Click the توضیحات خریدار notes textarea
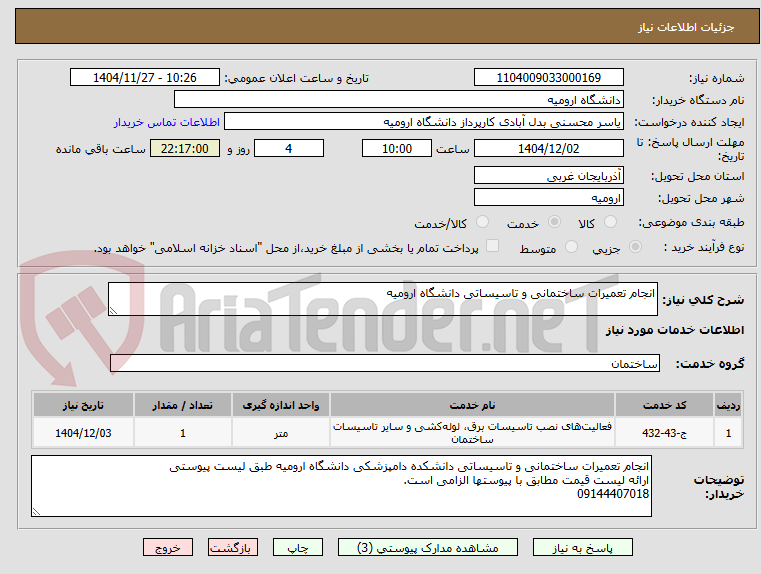The width and height of the screenshot is (761, 574). 341,486
